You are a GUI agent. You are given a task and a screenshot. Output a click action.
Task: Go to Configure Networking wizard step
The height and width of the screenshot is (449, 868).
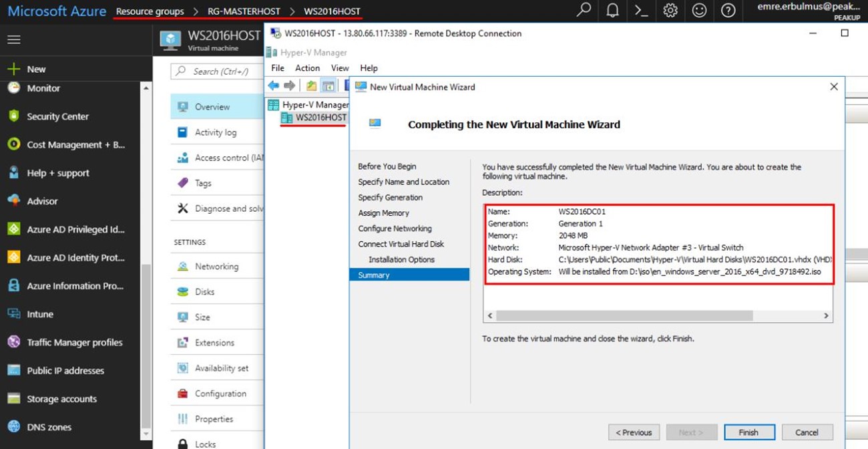click(395, 229)
